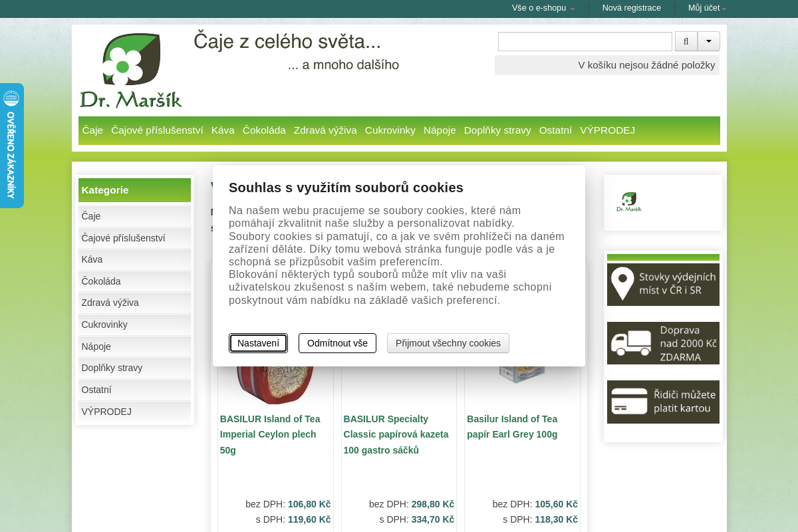Click the red Ceylon tea tin product image

(275, 384)
